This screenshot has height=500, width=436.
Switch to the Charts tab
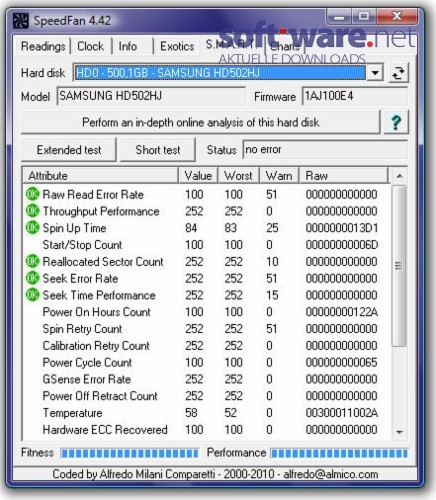coord(285,46)
